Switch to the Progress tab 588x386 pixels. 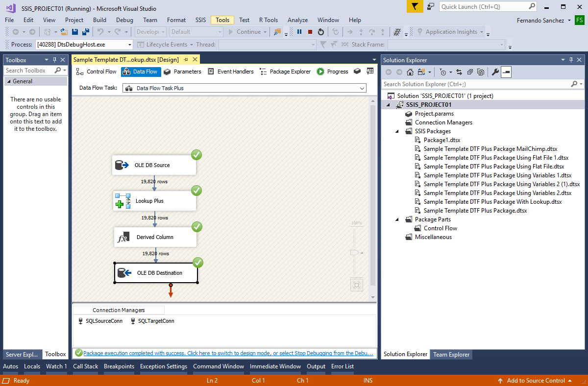[332, 72]
